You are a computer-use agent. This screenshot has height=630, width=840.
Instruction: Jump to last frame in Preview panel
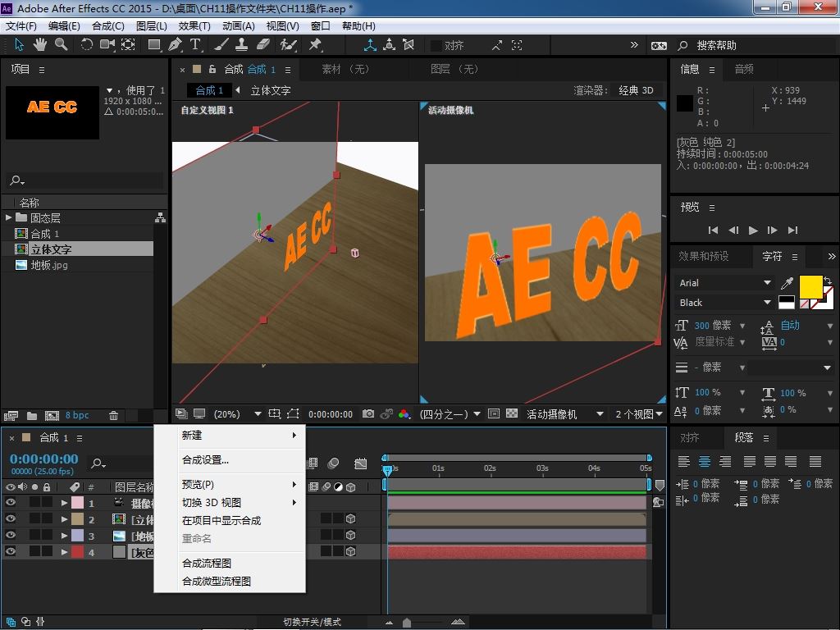[x=793, y=231]
